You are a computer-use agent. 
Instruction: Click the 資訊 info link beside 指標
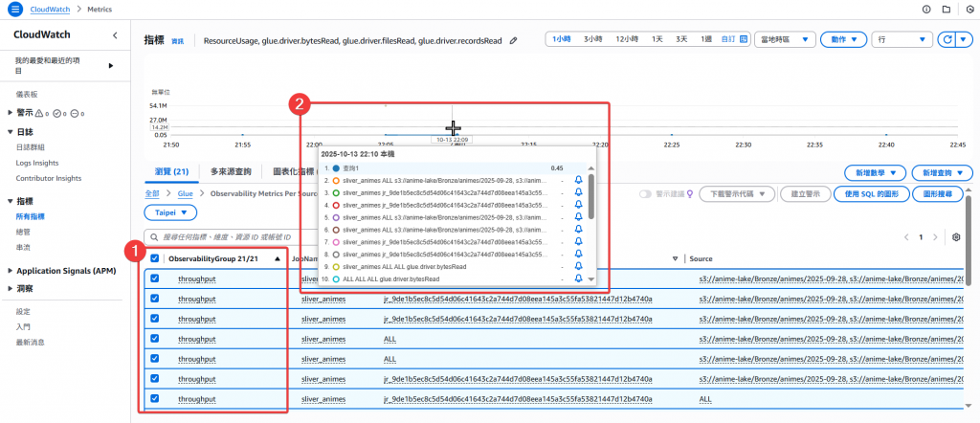coord(177,41)
